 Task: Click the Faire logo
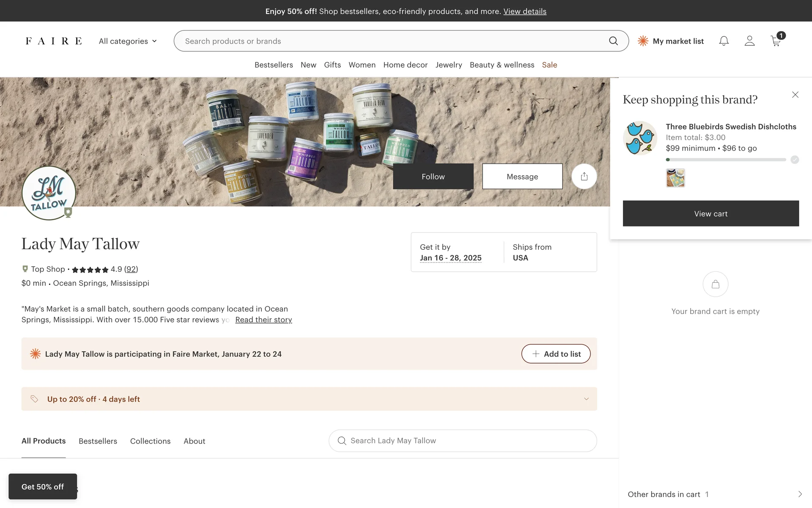pos(54,41)
